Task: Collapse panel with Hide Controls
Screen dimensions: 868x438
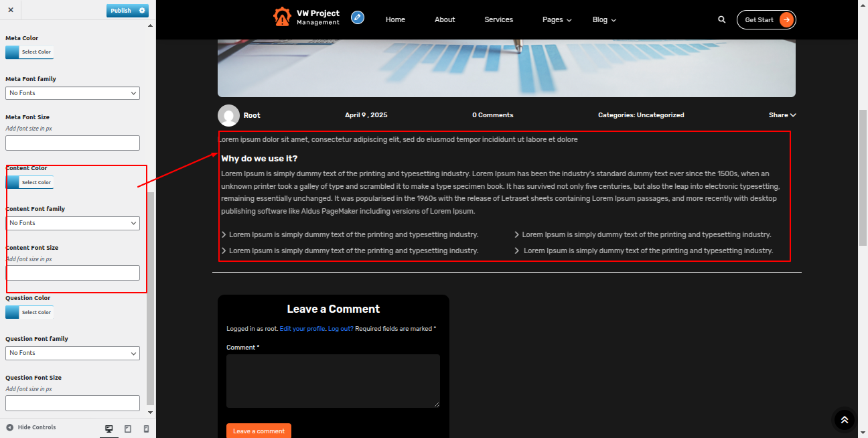Action: (31, 427)
